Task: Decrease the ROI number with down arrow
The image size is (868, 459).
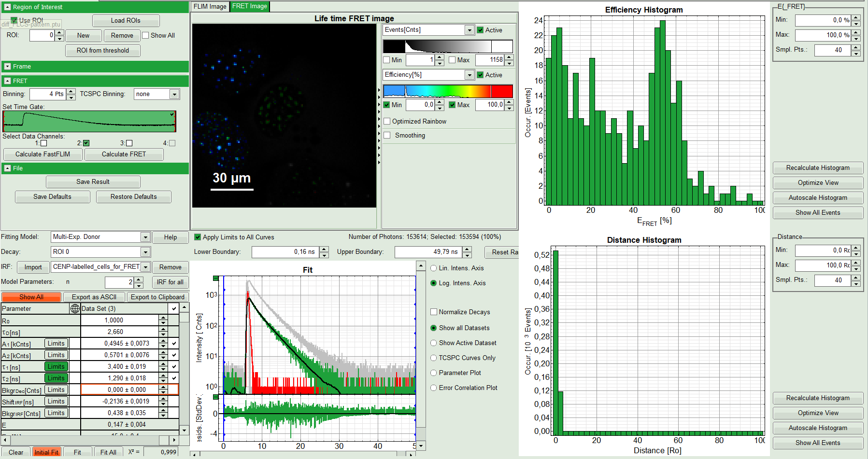Action: (59, 38)
